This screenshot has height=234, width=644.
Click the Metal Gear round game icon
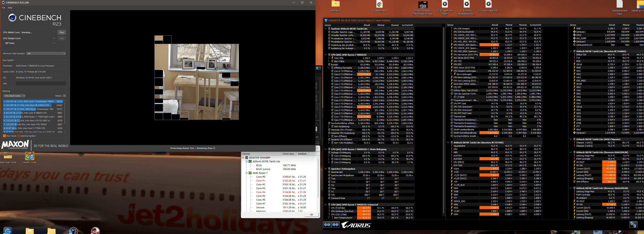point(95,231)
